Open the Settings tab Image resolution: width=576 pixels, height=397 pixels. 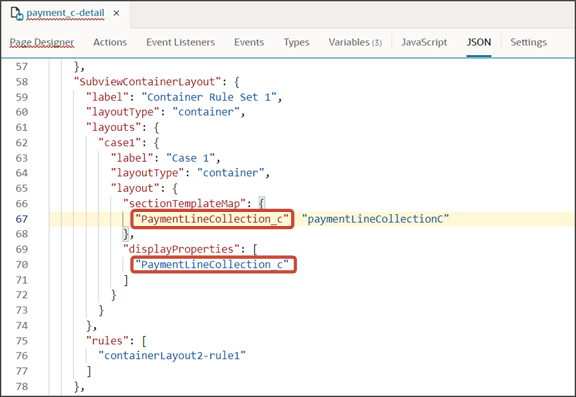coord(528,42)
